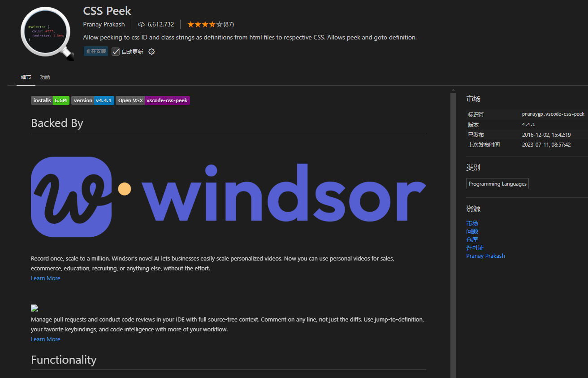
Task: Click the extension description starting Allow peeking
Action: (x=250, y=37)
